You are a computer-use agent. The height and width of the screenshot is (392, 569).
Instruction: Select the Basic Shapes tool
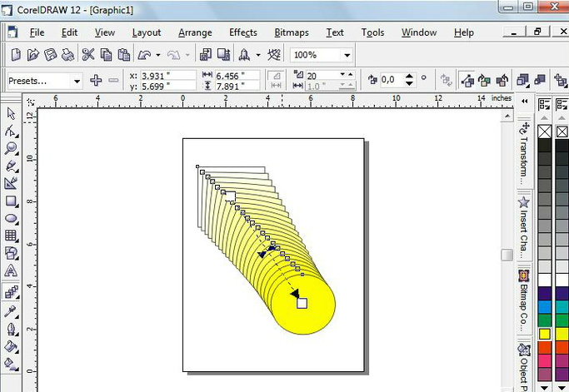[11, 254]
